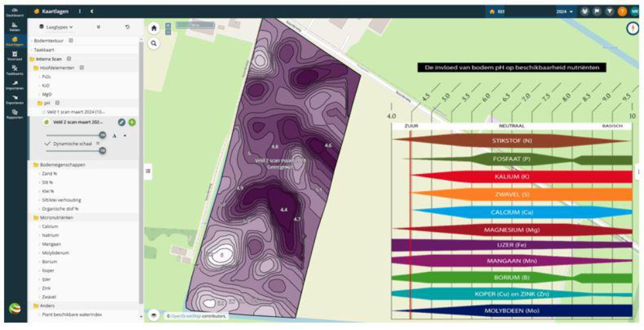
Task: Open the Laagtypes dropdown
Action: click(56, 27)
